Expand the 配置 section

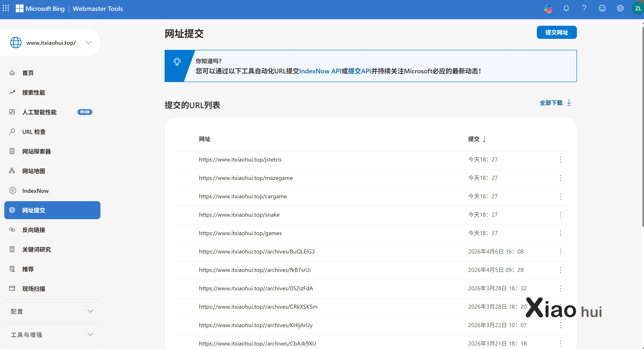(x=90, y=311)
